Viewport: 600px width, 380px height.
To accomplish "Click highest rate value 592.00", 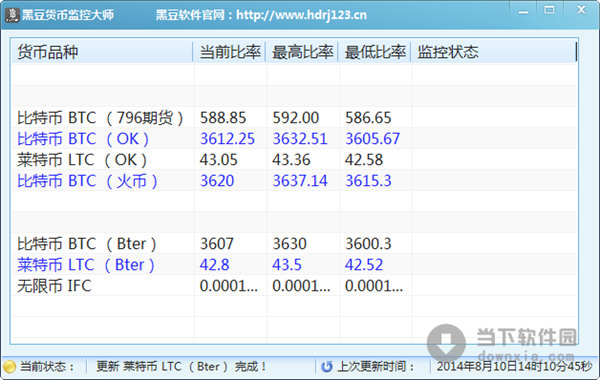I will pos(295,117).
